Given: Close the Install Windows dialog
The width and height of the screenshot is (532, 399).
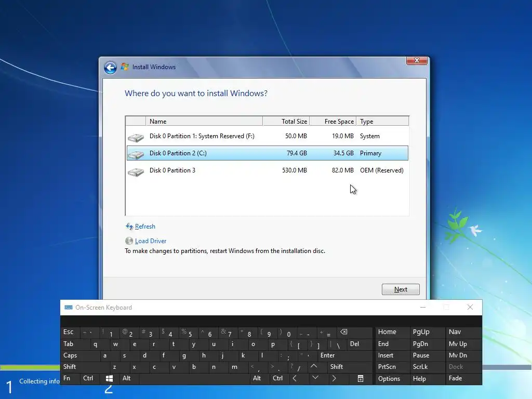Looking at the screenshot, I should pos(417,61).
